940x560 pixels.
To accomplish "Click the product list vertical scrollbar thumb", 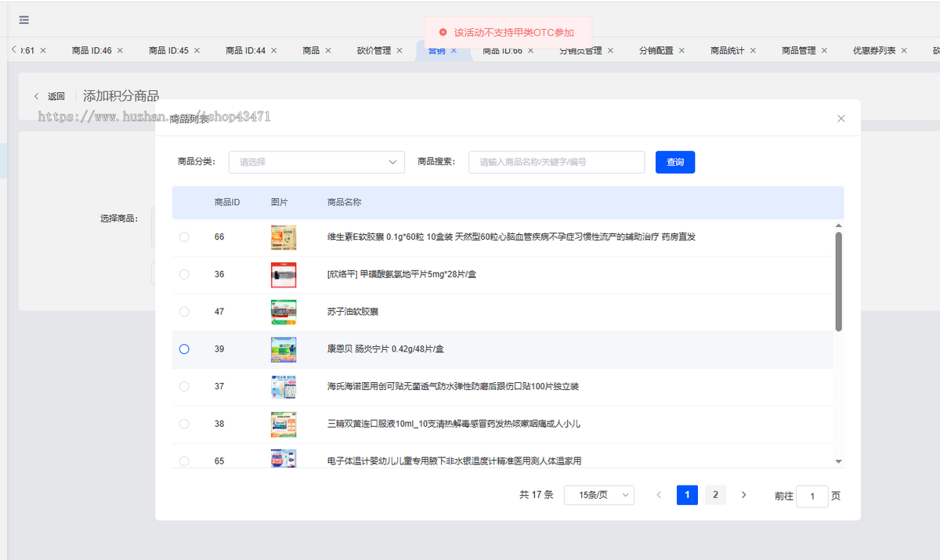I will [839, 282].
